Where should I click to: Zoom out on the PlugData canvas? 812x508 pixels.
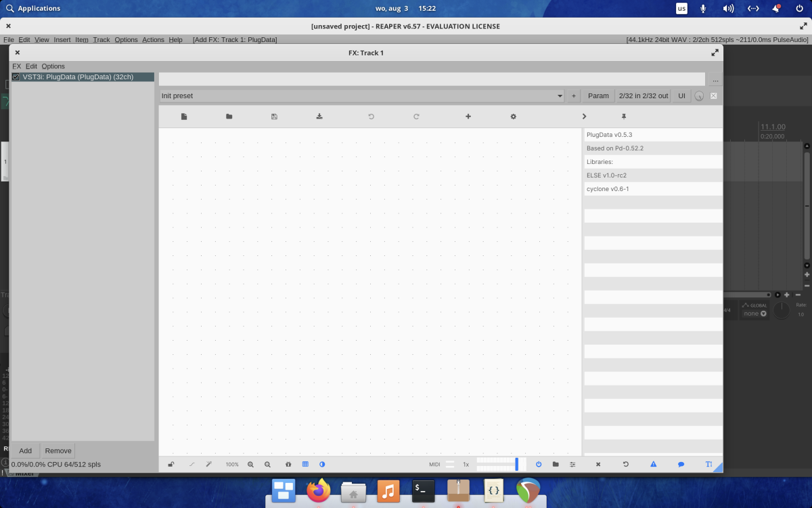point(267,465)
